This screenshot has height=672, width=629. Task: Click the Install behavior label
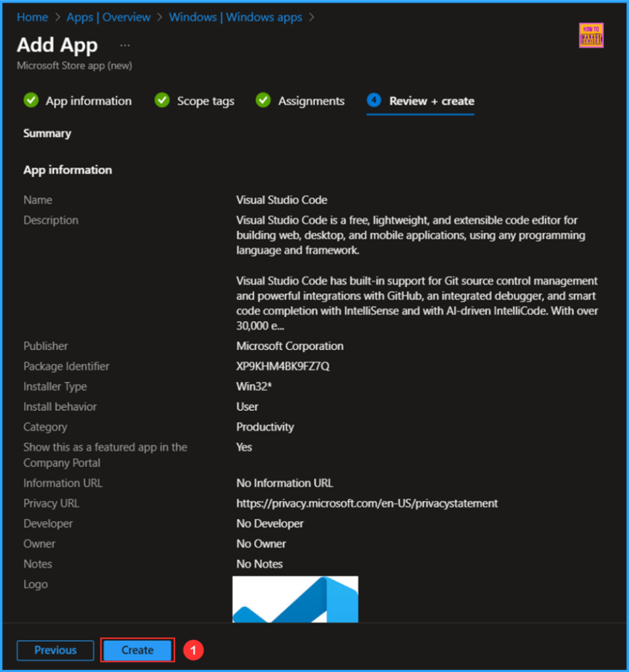point(60,407)
